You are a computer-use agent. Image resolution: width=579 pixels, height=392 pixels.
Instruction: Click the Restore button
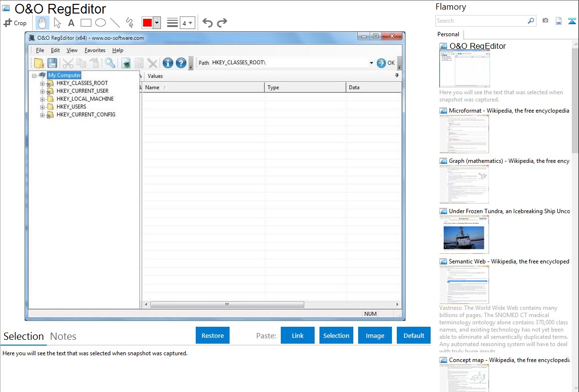[213, 335]
